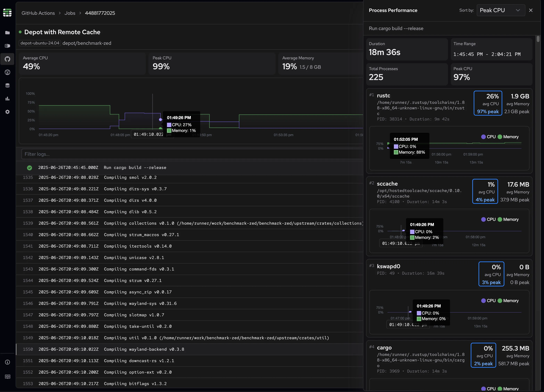This screenshot has width=544, height=392.
Task: Toggle the CPU legend on the kswapd0 chart
Action: coord(489,300)
